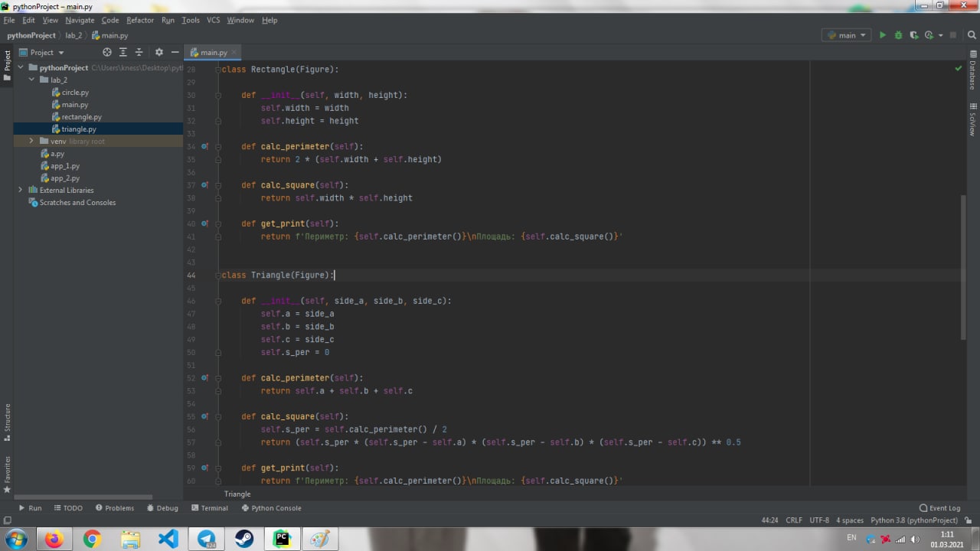Open the Terminal tool window
Screen dimensions: 980x551
(x=209, y=507)
